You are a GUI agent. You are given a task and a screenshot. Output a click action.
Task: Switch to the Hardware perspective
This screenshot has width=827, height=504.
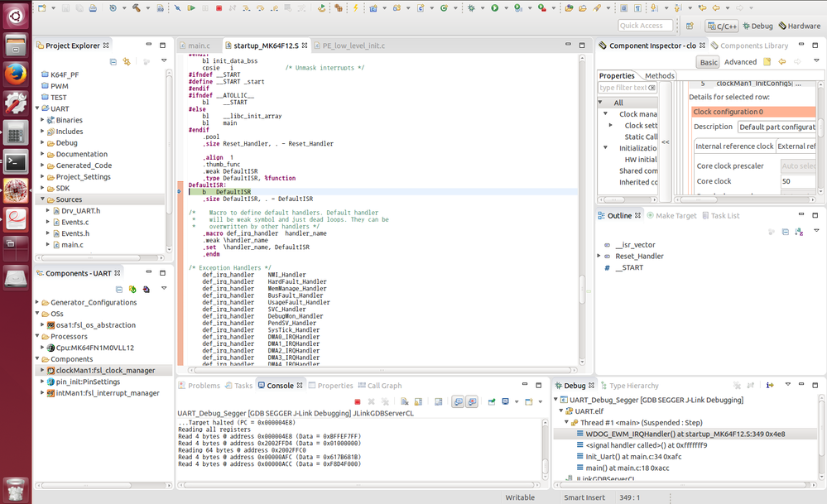coord(798,26)
